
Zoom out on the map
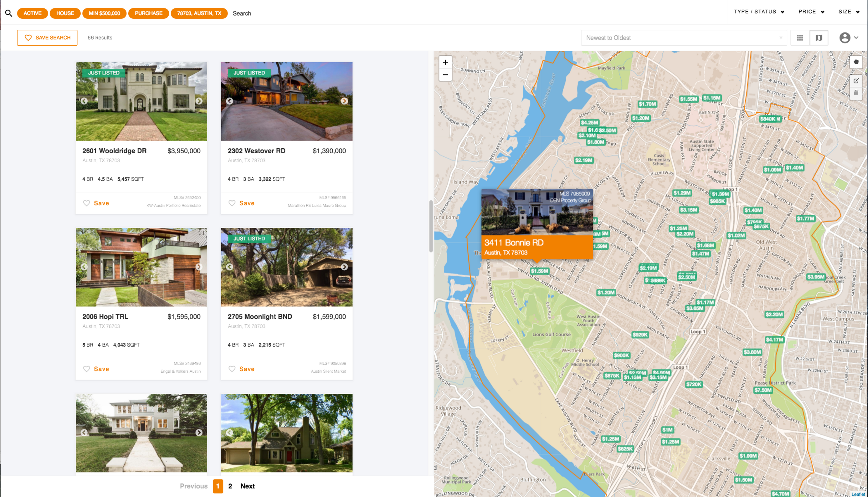[x=445, y=75]
